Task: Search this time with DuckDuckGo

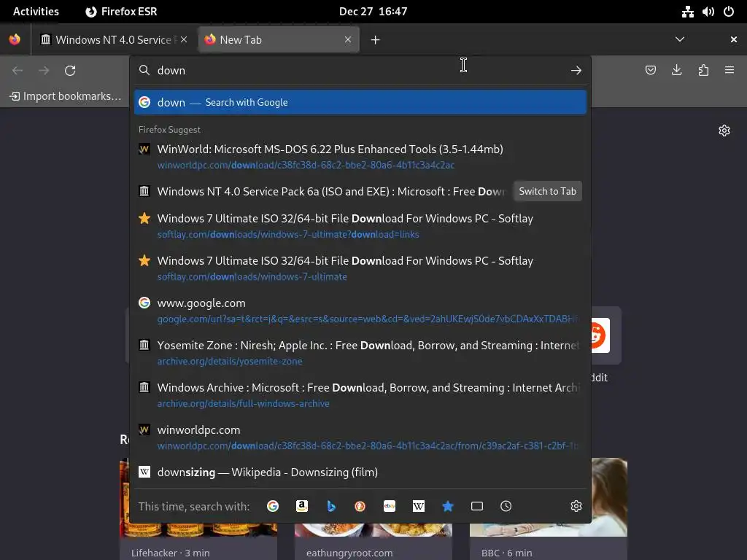Action: pyautogui.click(x=360, y=506)
